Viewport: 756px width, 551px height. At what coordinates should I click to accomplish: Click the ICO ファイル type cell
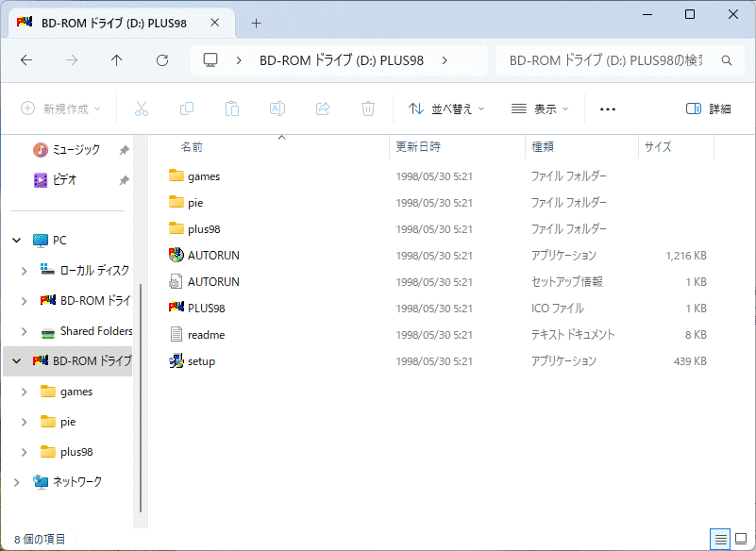click(x=558, y=308)
